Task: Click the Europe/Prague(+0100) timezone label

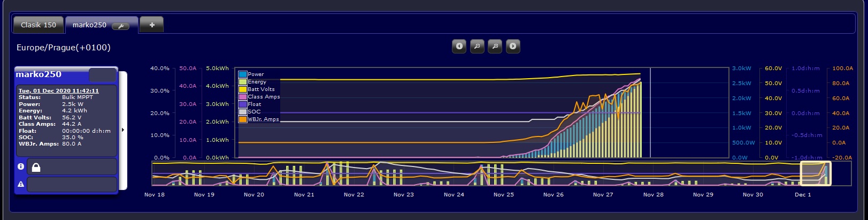Action: [x=64, y=48]
